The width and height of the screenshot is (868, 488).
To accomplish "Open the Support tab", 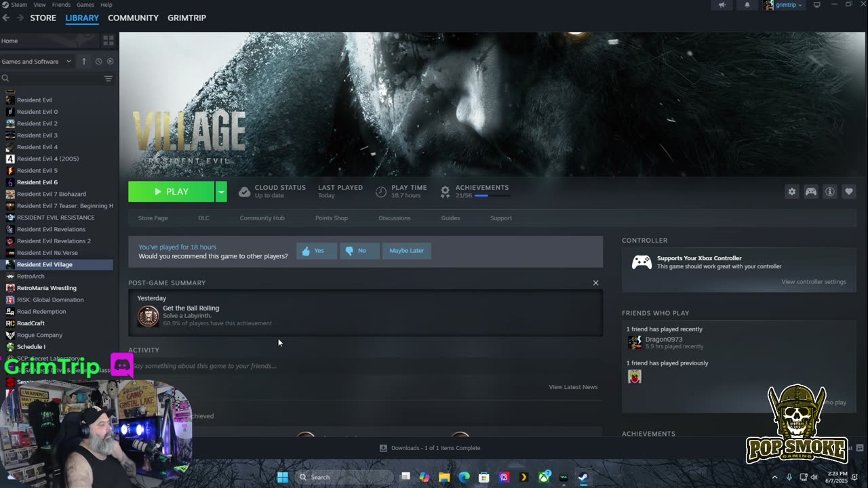I will [501, 218].
